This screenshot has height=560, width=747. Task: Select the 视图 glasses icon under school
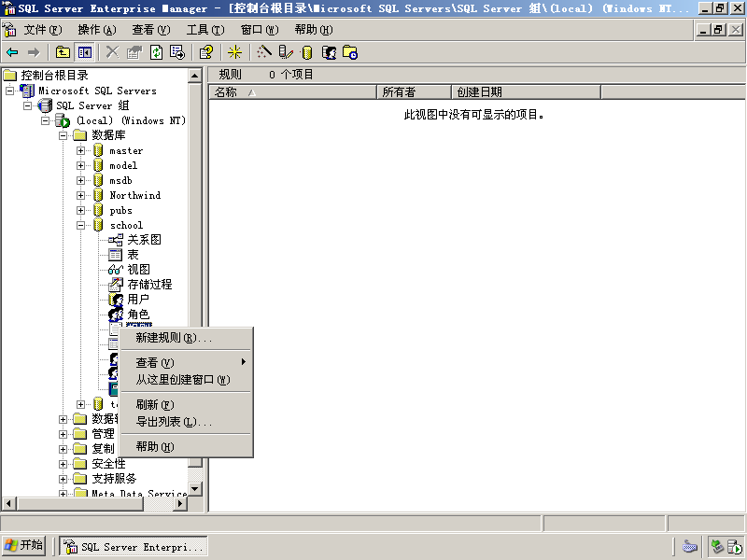116,270
